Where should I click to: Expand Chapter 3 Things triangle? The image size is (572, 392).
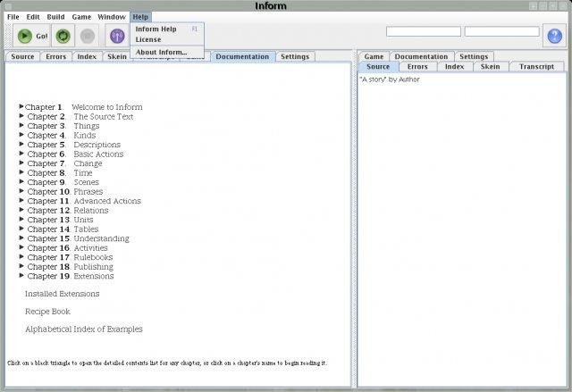point(21,125)
